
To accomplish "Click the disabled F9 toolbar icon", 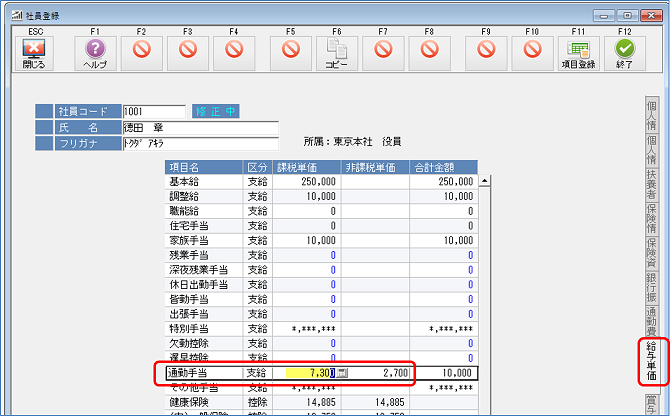I will click(x=485, y=48).
